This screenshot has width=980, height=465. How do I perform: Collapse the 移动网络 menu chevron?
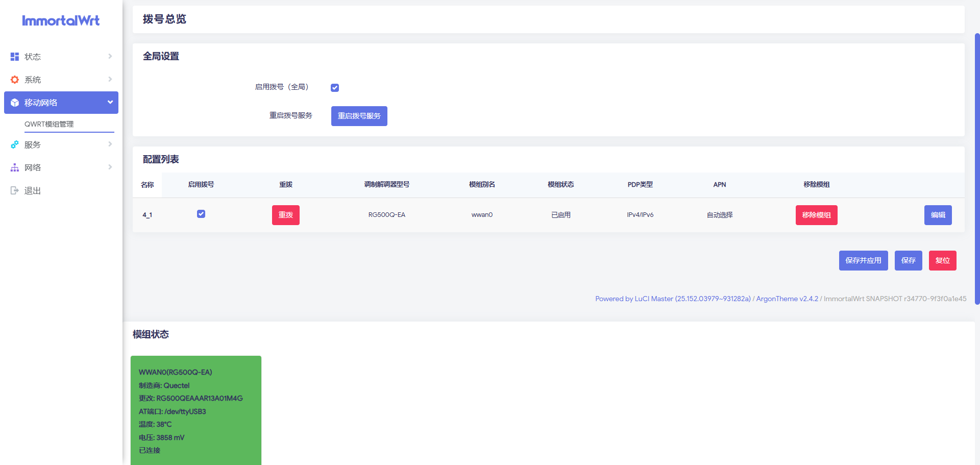point(110,102)
